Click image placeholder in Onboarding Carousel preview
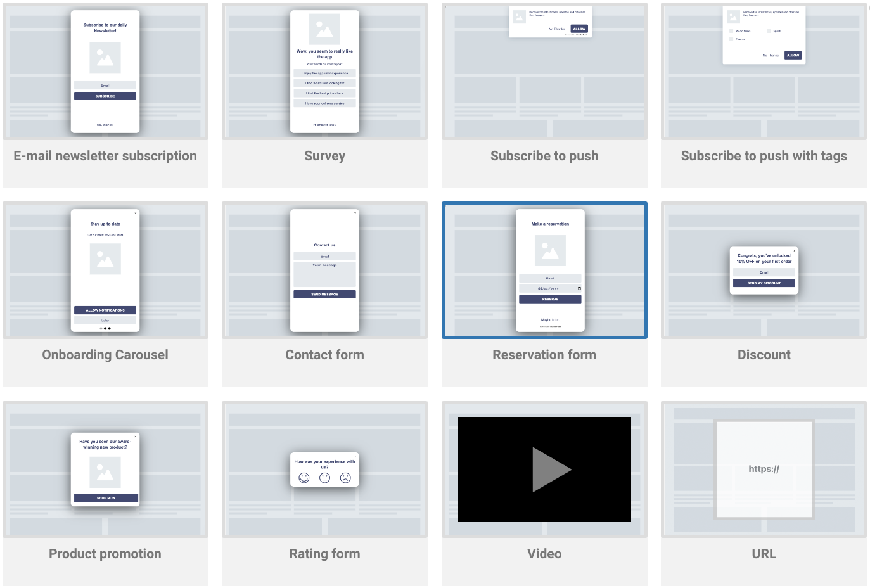Viewport: 870px width, 588px height. tap(105, 259)
